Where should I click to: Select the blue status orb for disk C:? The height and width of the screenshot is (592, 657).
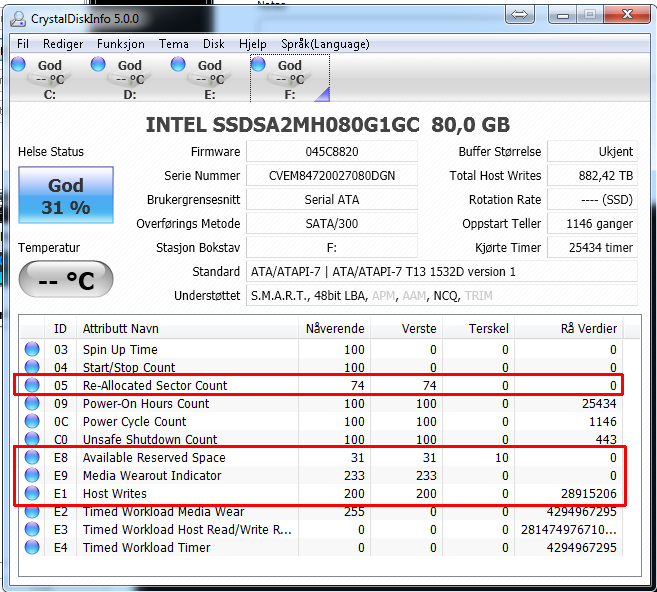(18, 64)
